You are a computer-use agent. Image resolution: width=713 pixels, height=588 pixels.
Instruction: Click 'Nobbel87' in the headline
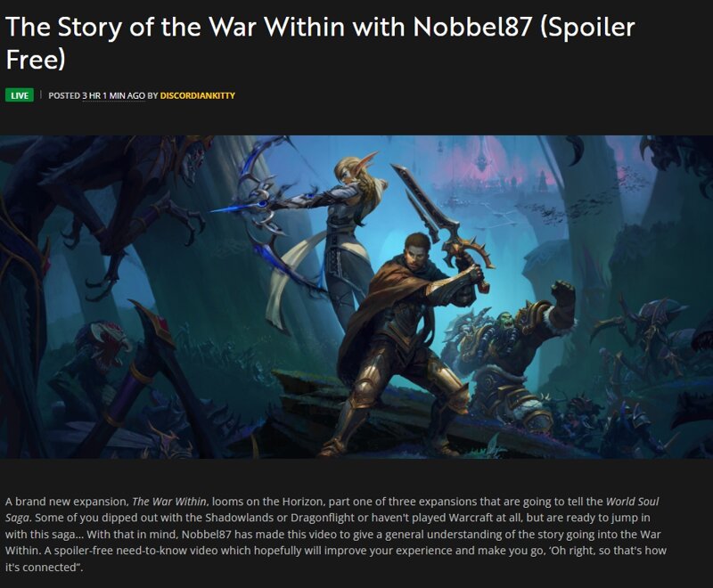tap(472, 27)
